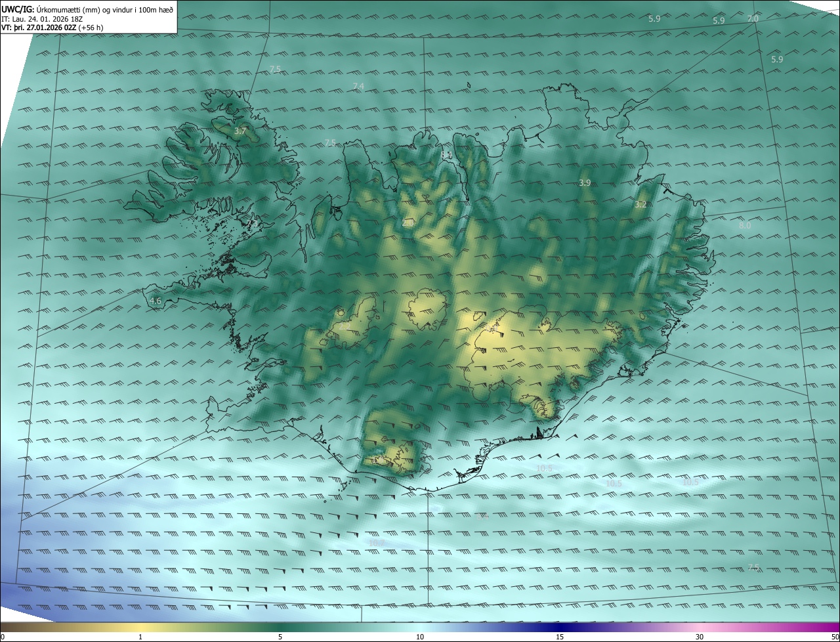Viewport: 840px width, 642px height.
Task: Click the '4.6' value near the western peninsula tip
Action: [156, 301]
